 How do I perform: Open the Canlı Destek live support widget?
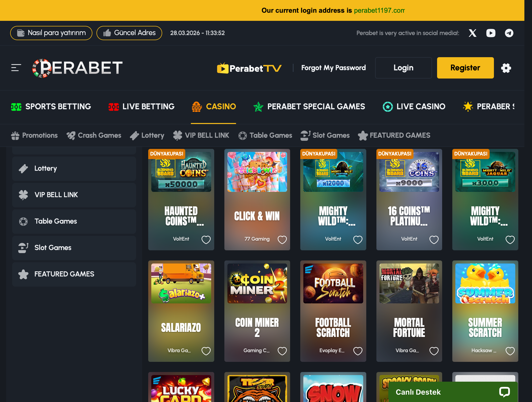[453, 392]
